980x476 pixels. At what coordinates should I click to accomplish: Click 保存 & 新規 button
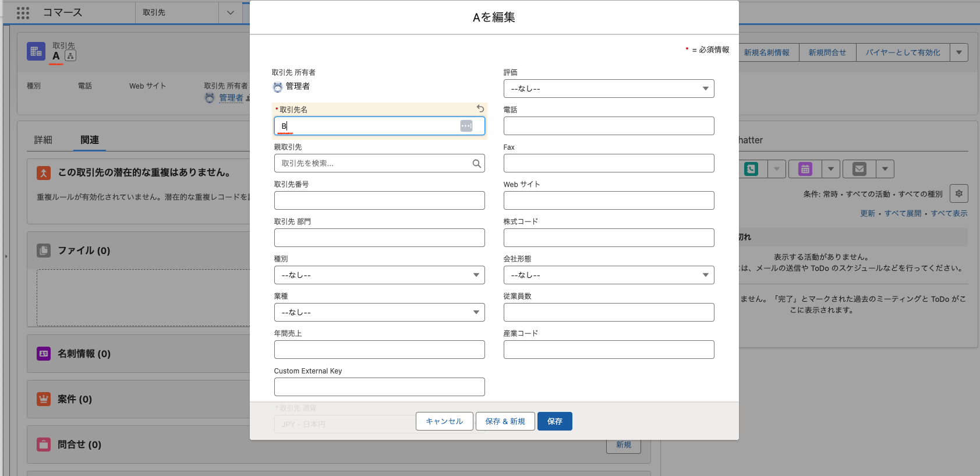(505, 421)
